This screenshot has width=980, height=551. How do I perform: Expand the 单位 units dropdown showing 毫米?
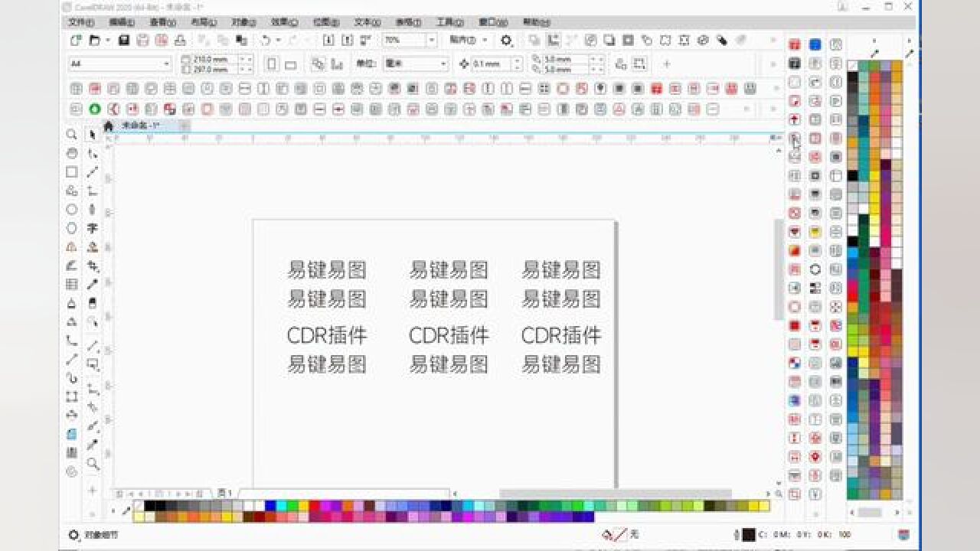(x=443, y=64)
